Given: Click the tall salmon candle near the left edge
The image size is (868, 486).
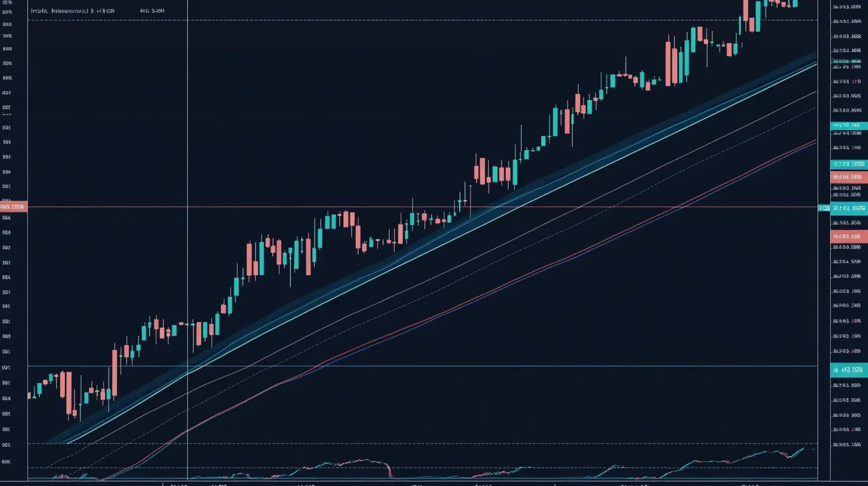Looking at the screenshot, I should (x=70, y=393).
